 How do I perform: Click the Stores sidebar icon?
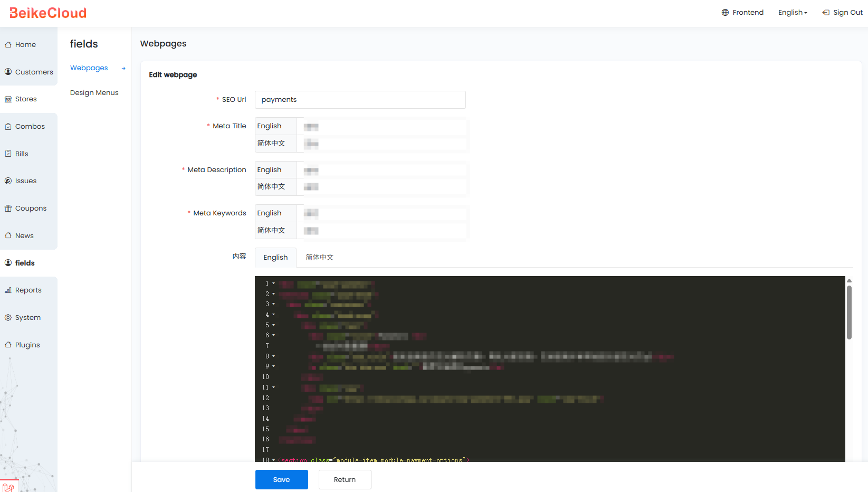click(8, 99)
